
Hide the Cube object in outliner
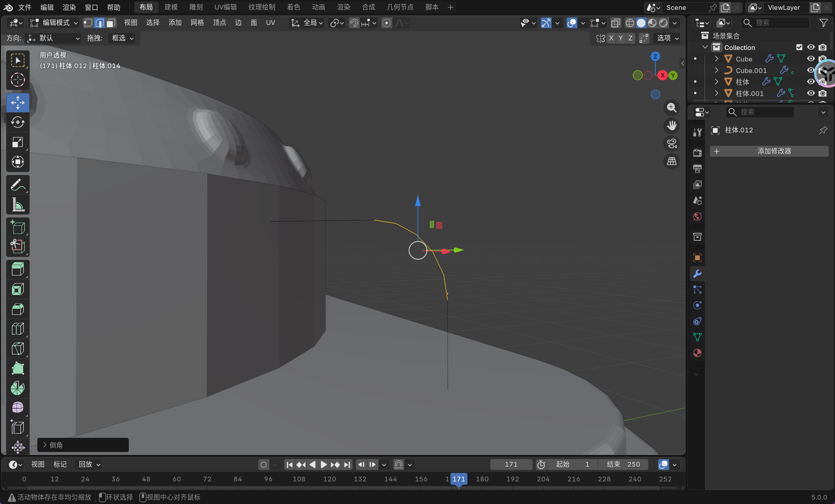pyautogui.click(x=811, y=59)
